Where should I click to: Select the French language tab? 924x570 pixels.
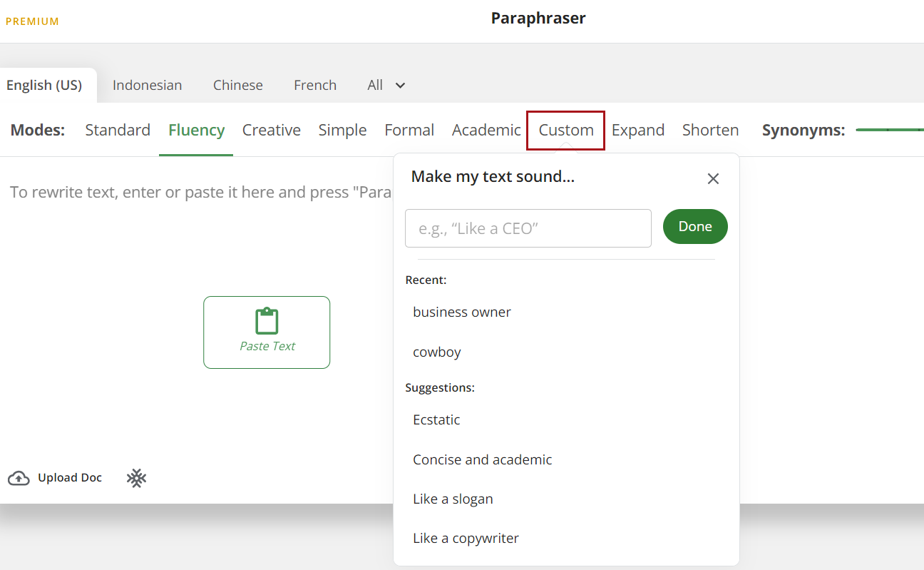(x=315, y=85)
